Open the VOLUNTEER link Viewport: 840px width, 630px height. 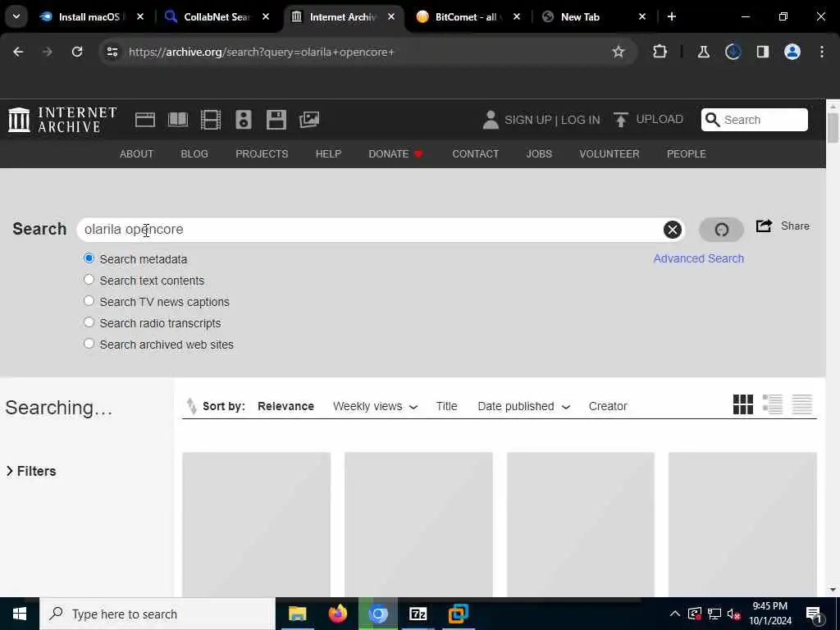609,153
